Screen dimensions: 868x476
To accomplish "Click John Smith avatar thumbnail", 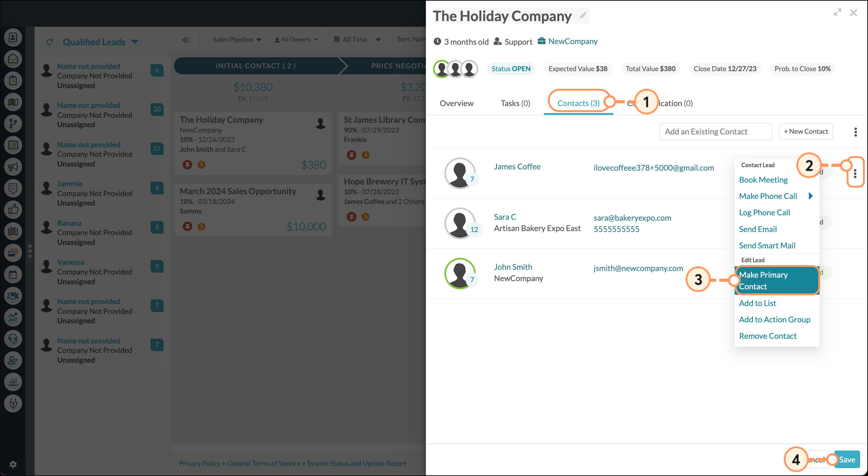I will [x=460, y=274].
